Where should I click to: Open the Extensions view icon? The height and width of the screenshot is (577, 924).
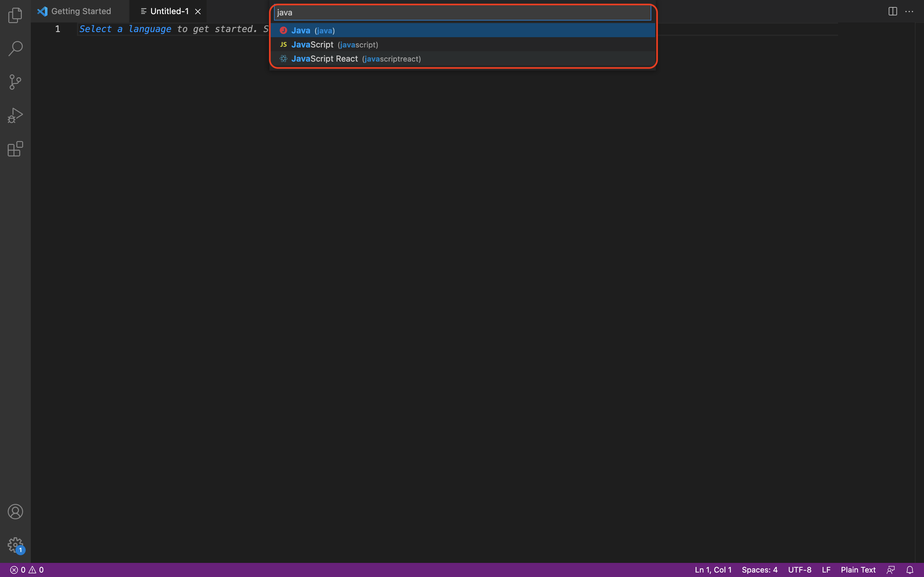pyautogui.click(x=15, y=149)
